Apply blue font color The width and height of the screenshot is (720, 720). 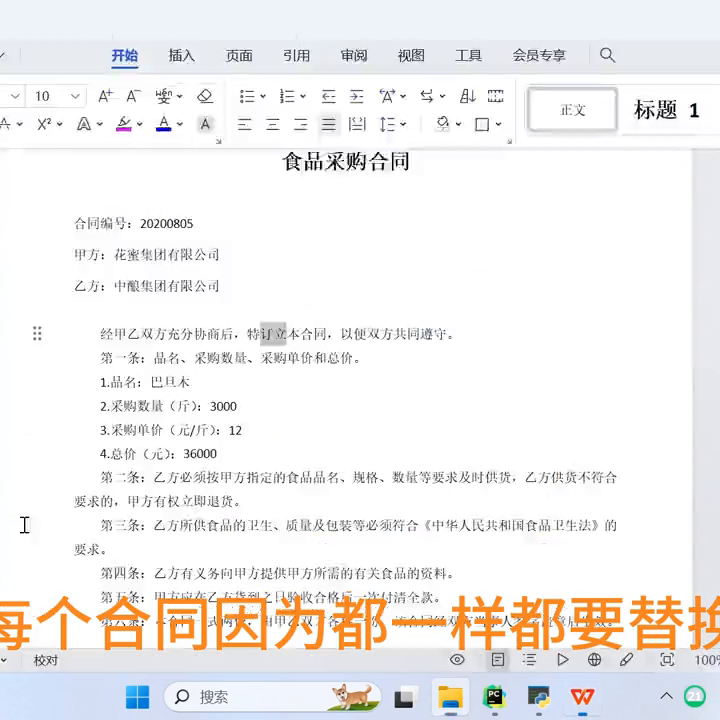[164, 124]
